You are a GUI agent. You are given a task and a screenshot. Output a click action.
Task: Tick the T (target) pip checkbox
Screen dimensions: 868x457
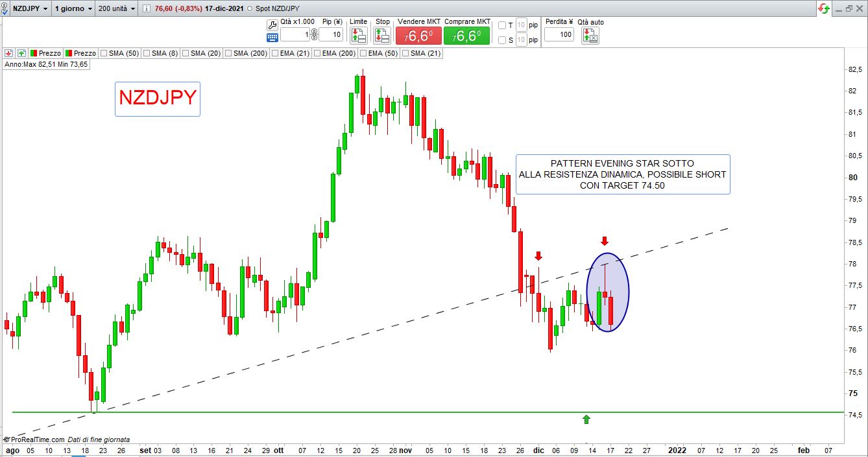click(x=501, y=25)
